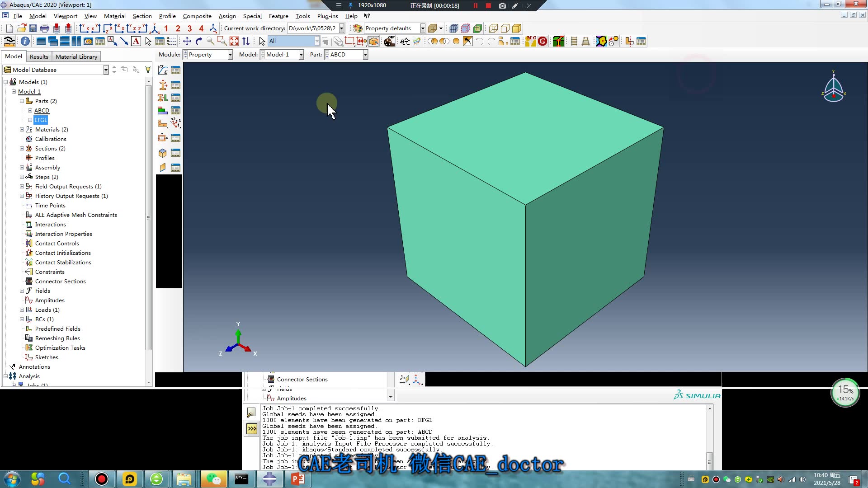Image resolution: width=868 pixels, height=488 pixels.
Task: Click the Create Composite Layup icon
Action: coord(163,110)
